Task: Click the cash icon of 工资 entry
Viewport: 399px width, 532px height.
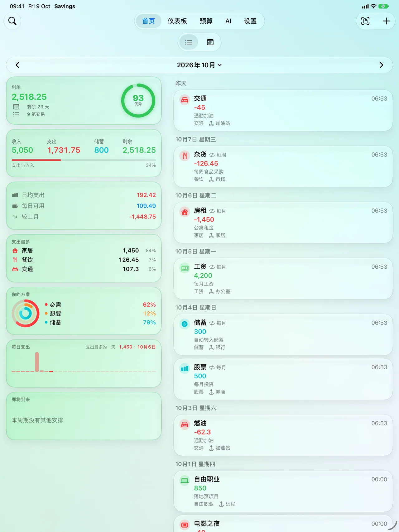Action: click(x=185, y=268)
